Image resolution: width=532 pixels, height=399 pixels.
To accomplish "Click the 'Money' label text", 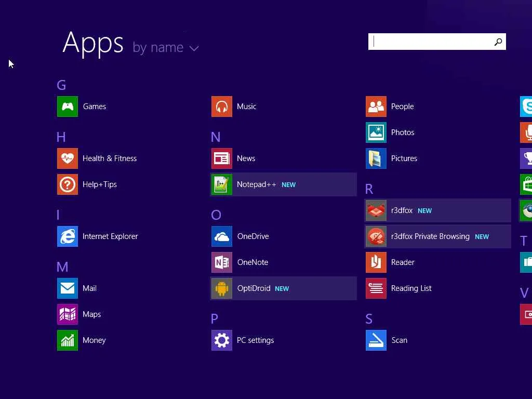I will click(95, 340).
